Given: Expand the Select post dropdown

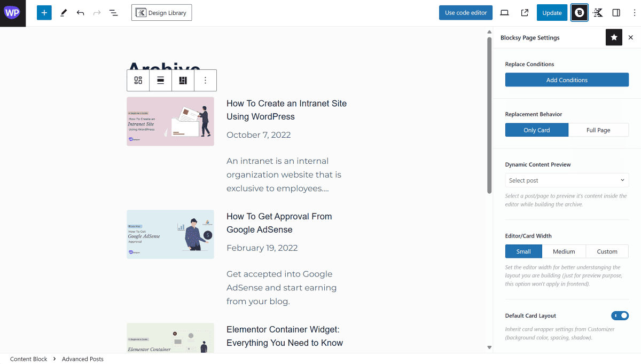Looking at the screenshot, I should pos(567,180).
